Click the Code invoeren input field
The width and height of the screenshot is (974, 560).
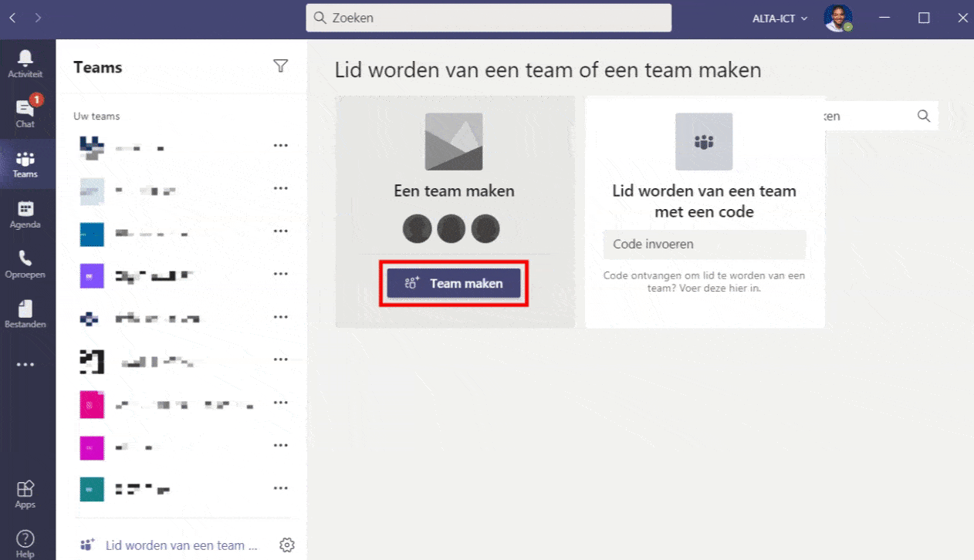coord(704,245)
